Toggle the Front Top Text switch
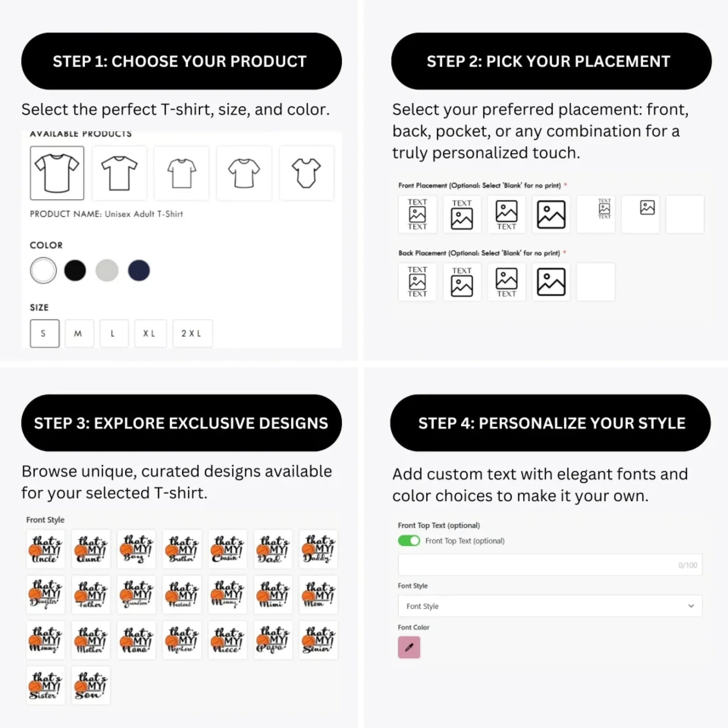The image size is (728, 728). tap(409, 541)
